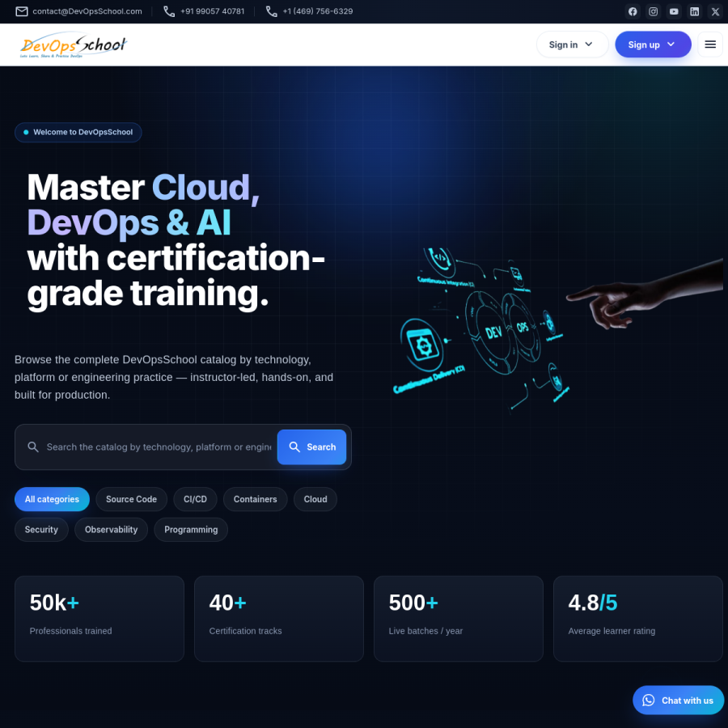Click the +91 99057 40781 phone link
This screenshot has height=728, width=728.
click(x=212, y=11)
